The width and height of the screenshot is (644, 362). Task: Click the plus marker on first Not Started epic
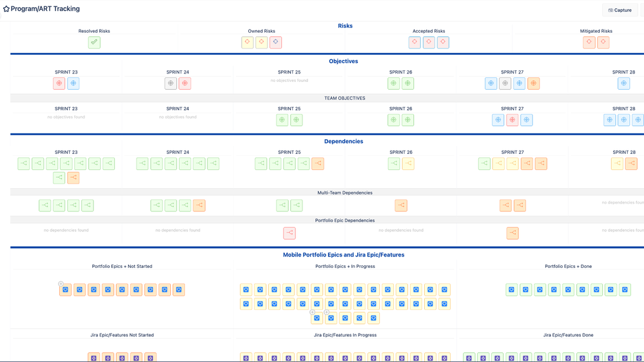pyautogui.click(x=61, y=284)
